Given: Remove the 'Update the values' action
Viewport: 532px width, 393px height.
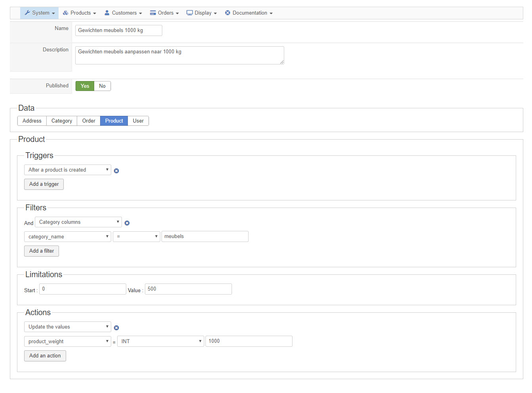Looking at the screenshot, I should click(116, 328).
